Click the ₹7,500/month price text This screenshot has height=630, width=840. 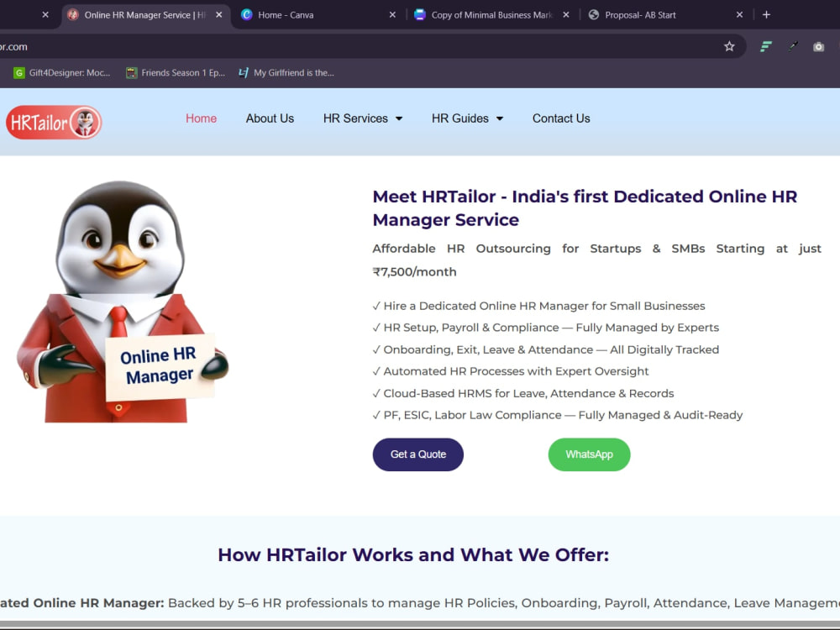pyautogui.click(x=415, y=272)
